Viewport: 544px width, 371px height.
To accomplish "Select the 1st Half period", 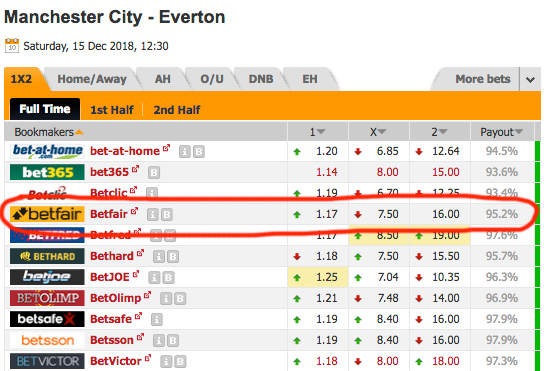I will click(112, 110).
